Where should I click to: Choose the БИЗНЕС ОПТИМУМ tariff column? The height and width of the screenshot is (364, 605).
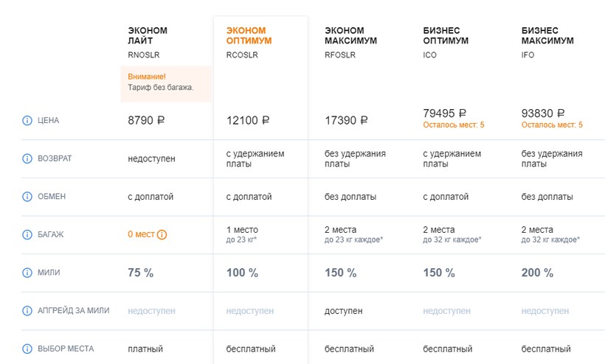pyautogui.click(x=446, y=35)
